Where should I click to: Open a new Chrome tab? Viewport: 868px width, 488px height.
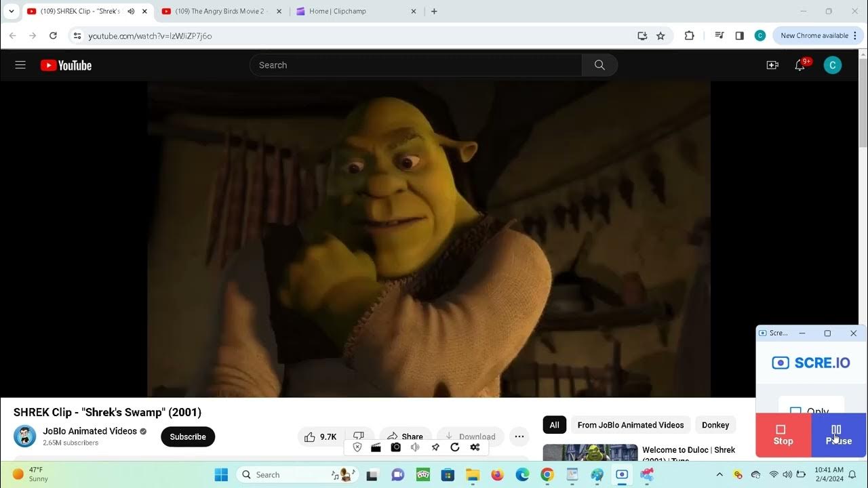(x=434, y=12)
